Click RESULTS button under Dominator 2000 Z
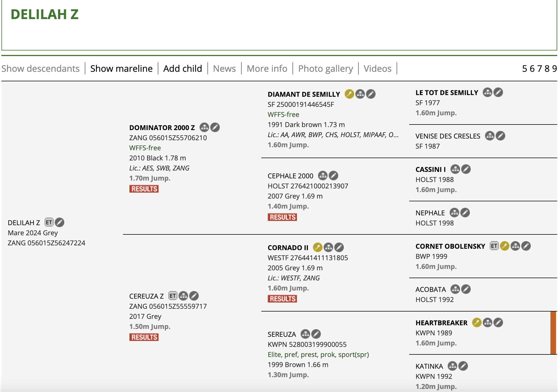Image resolution: width=558 pixels, height=392 pixels. 144,189
